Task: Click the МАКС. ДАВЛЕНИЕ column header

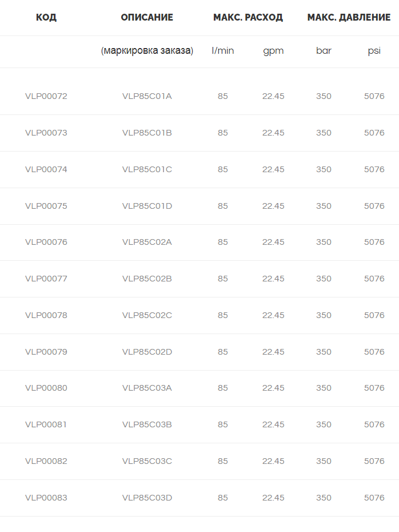Action: (x=349, y=17)
